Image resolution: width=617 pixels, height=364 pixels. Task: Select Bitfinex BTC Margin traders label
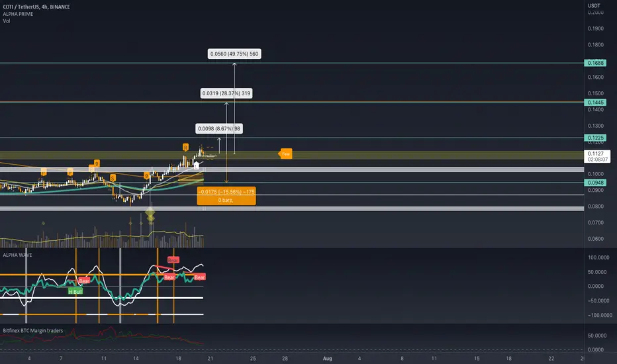point(32,330)
